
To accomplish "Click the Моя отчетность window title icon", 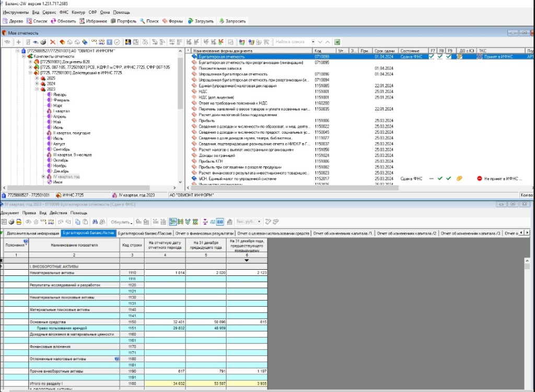I will pos(4,33).
